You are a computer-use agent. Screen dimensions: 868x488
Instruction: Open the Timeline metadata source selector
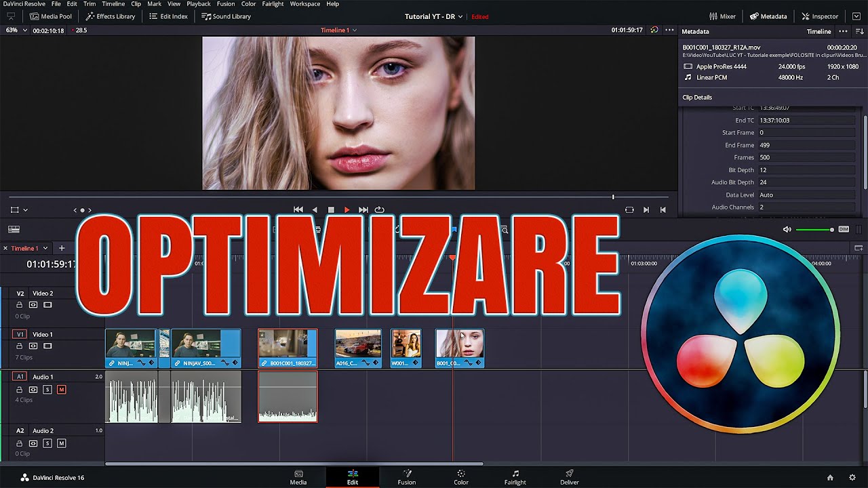coord(818,31)
